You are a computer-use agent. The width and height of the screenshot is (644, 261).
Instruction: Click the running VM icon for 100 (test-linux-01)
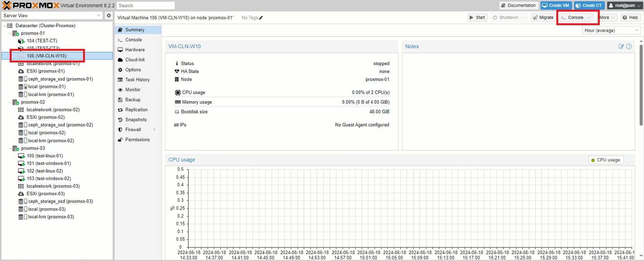[21, 156]
